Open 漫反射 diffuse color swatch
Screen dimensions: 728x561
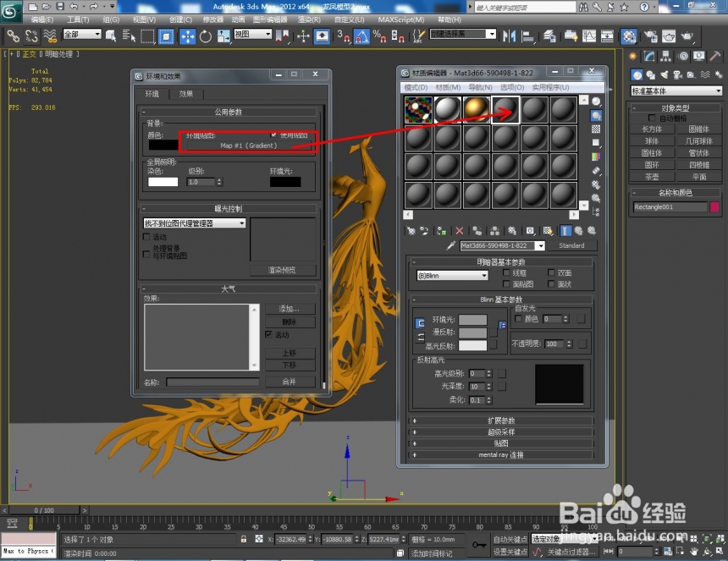(x=472, y=333)
